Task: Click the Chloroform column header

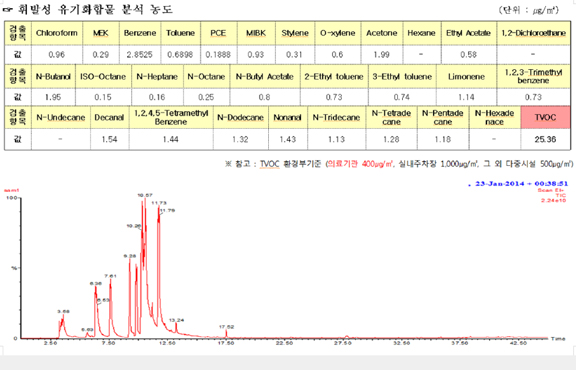Action: pos(57,33)
